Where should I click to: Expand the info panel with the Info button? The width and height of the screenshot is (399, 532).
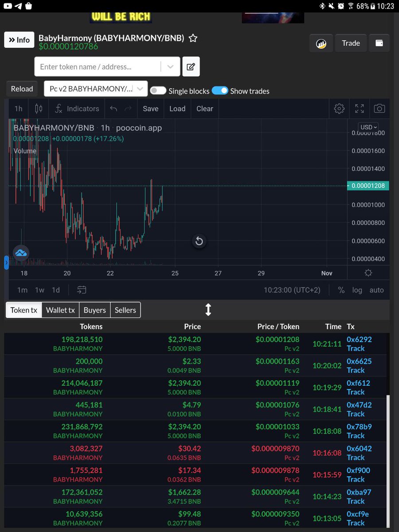coord(19,40)
